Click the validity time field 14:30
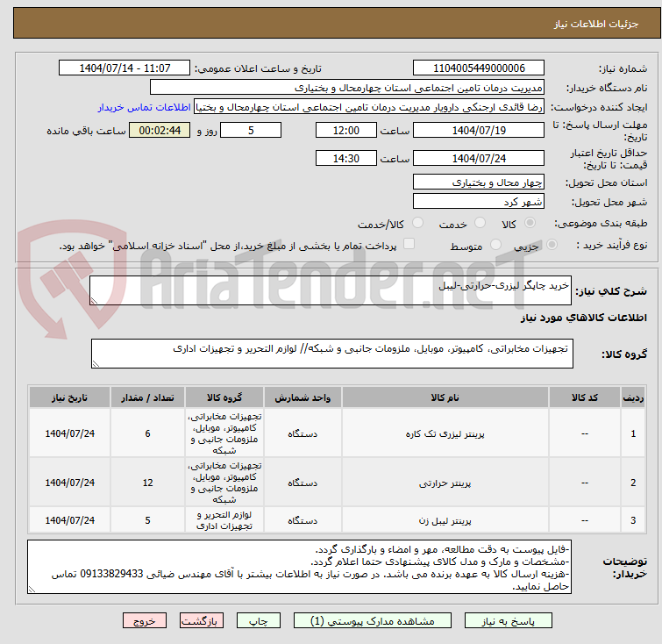This screenshot has height=644, width=662. point(345,159)
